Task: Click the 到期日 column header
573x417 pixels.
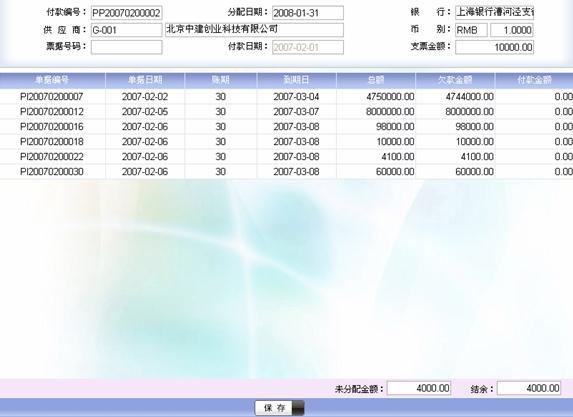Action: (296, 80)
